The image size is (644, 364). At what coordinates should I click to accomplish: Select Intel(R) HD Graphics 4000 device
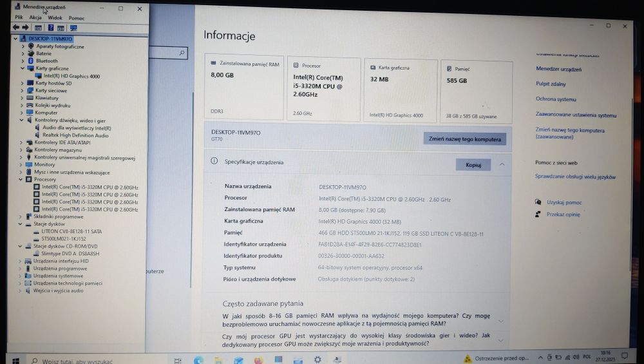[x=71, y=76]
